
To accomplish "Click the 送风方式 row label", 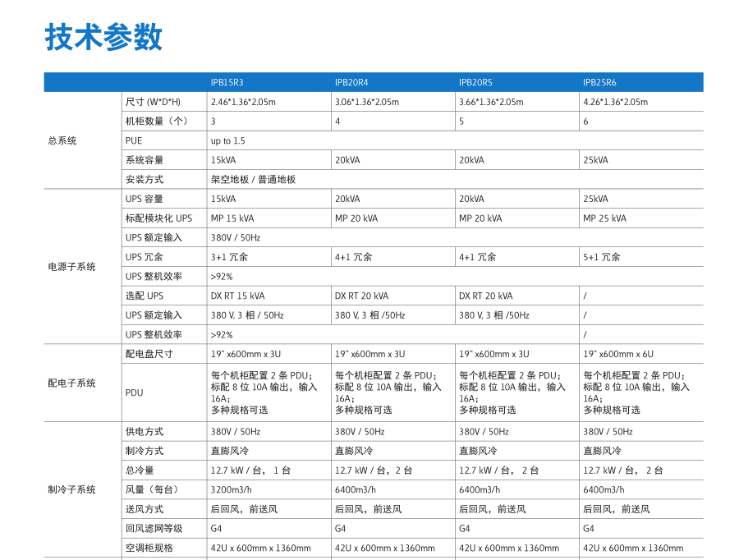I will pyautogui.click(x=145, y=509).
